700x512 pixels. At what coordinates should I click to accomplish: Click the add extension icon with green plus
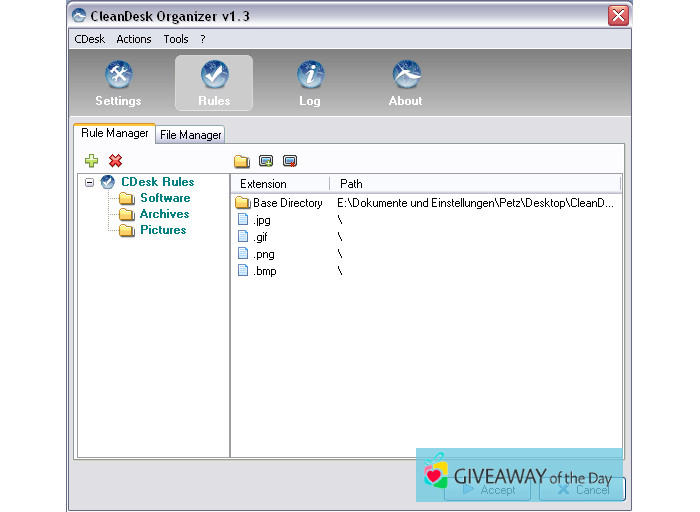click(266, 160)
